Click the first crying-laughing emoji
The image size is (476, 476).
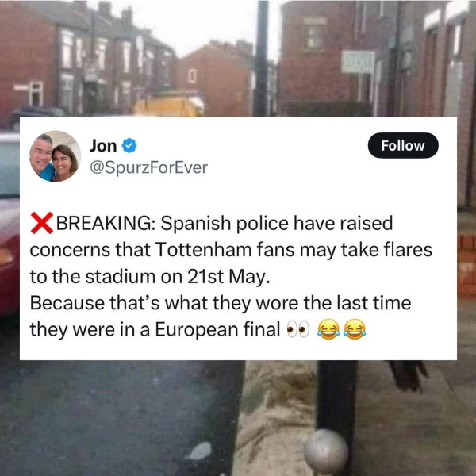328,329
